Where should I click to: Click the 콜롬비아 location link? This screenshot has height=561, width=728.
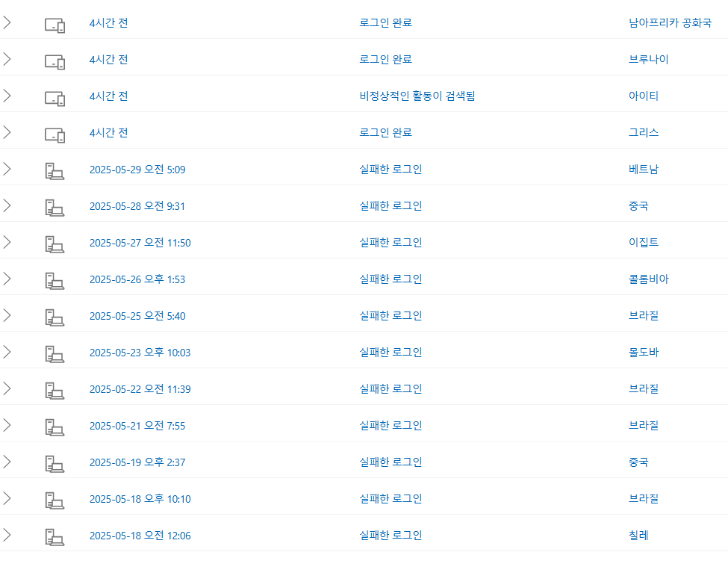(x=649, y=279)
